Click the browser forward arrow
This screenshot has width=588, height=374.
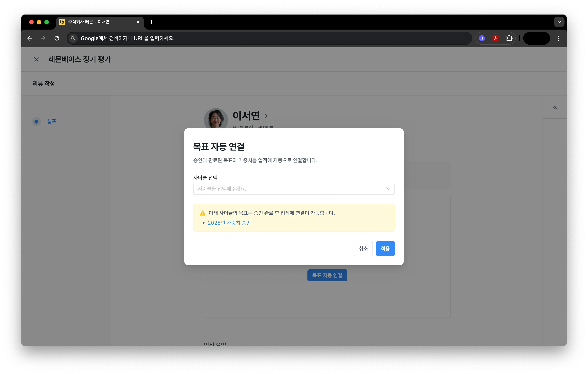(x=43, y=38)
